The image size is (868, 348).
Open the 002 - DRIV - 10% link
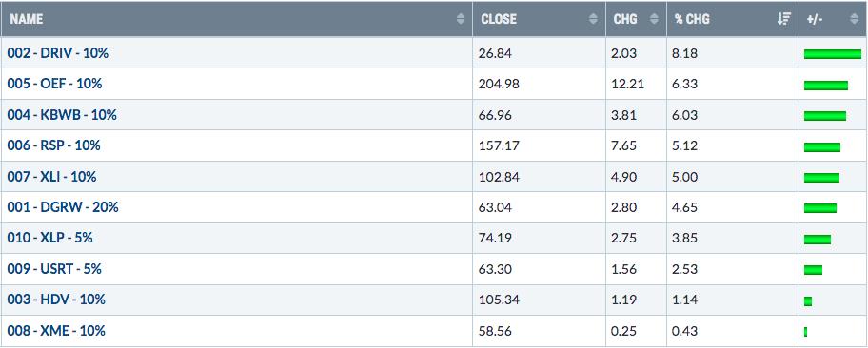pyautogui.click(x=57, y=53)
